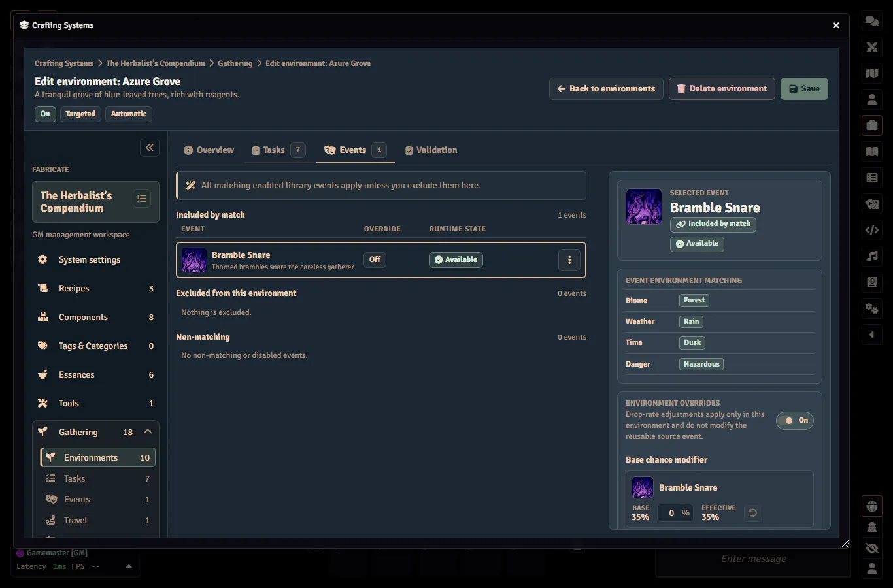Toggle Bramble Snare override Off switch

click(x=375, y=259)
